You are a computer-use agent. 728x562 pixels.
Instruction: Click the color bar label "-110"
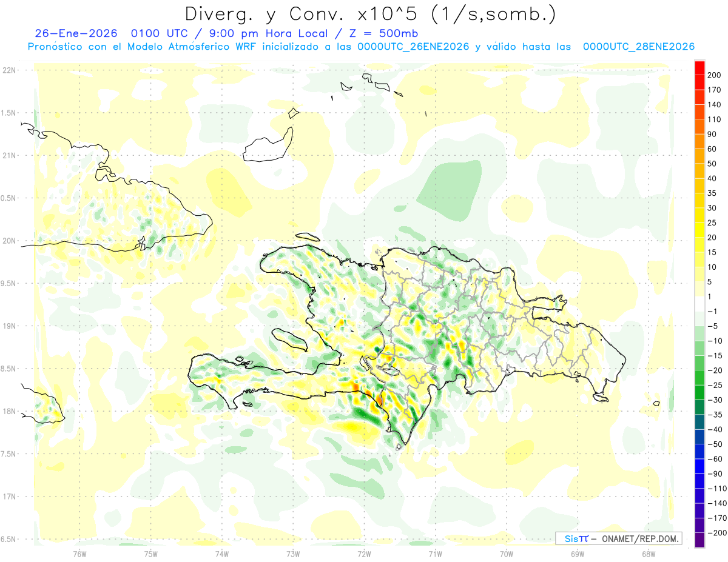tap(716, 489)
